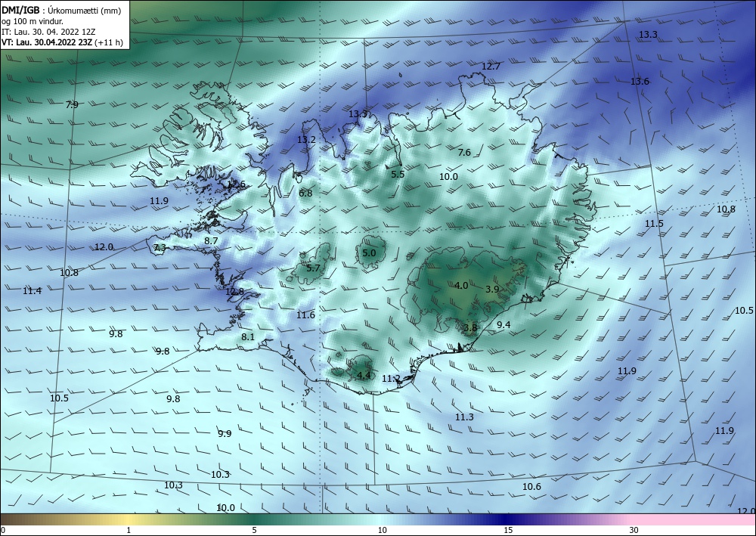Viewport: 756px width, 536px height.
Task: Click the 11.5 value label
Action: [x=654, y=223]
